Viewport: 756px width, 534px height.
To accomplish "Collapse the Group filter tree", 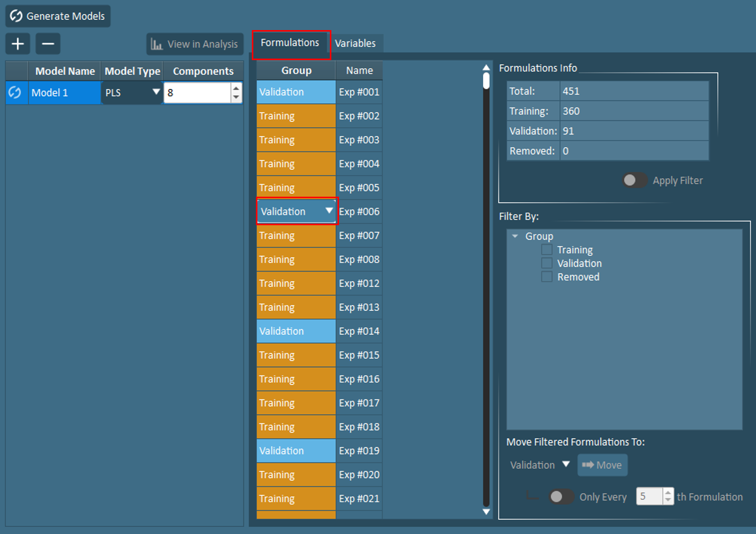I will point(515,236).
